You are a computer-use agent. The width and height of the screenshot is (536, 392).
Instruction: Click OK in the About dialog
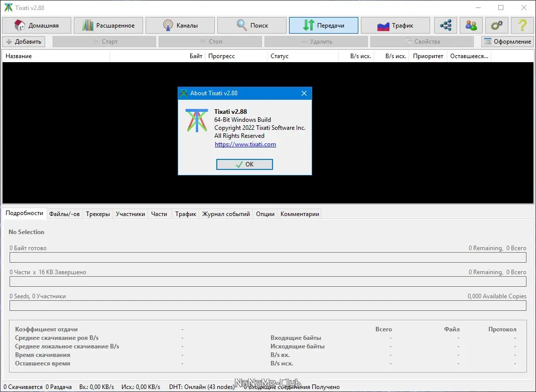(x=244, y=164)
